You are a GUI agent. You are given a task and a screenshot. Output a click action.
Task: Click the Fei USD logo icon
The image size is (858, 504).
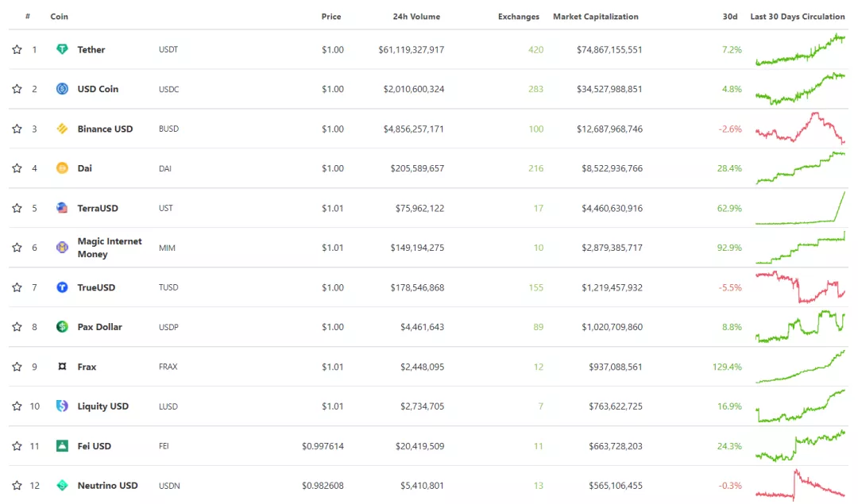63,445
